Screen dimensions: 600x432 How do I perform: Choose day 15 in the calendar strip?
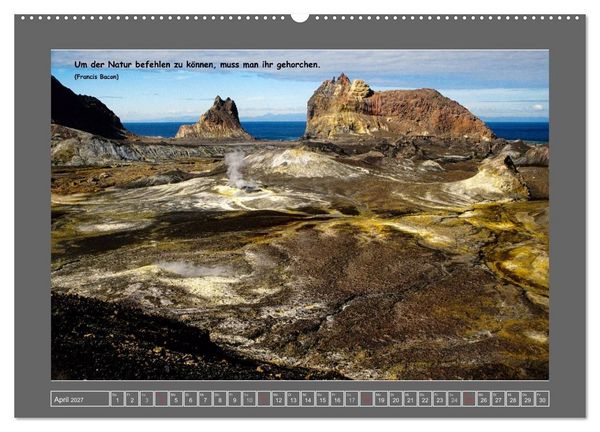322,399
